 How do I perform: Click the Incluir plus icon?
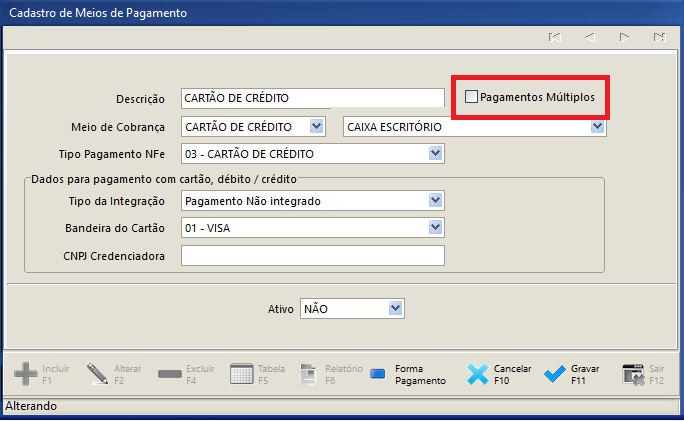point(26,374)
